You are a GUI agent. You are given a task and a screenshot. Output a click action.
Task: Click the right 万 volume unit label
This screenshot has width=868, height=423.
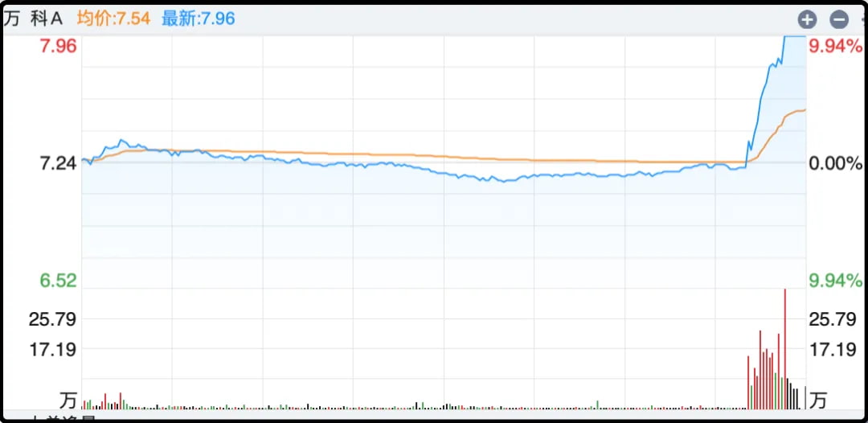817,400
